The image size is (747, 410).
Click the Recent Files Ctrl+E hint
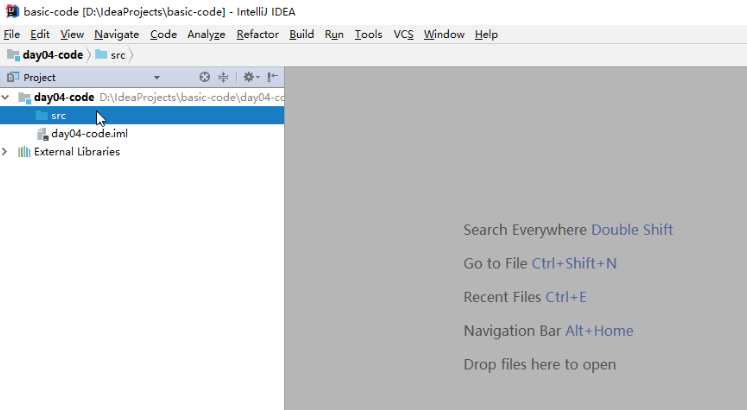(x=525, y=297)
